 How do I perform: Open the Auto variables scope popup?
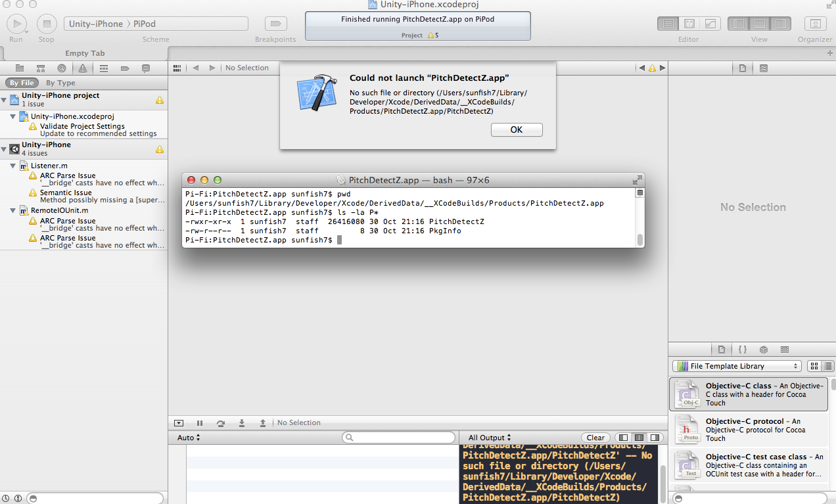(189, 438)
